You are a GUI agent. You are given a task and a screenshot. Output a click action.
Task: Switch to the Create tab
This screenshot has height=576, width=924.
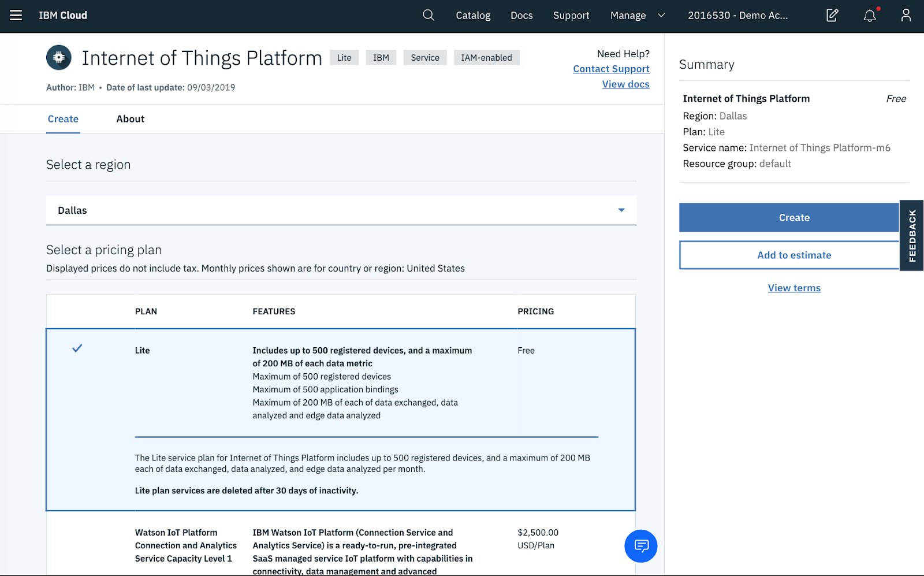(x=63, y=119)
